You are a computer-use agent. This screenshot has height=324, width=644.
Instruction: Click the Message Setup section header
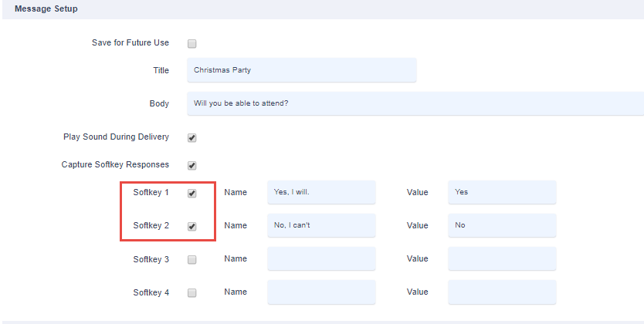[x=46, y=8]
